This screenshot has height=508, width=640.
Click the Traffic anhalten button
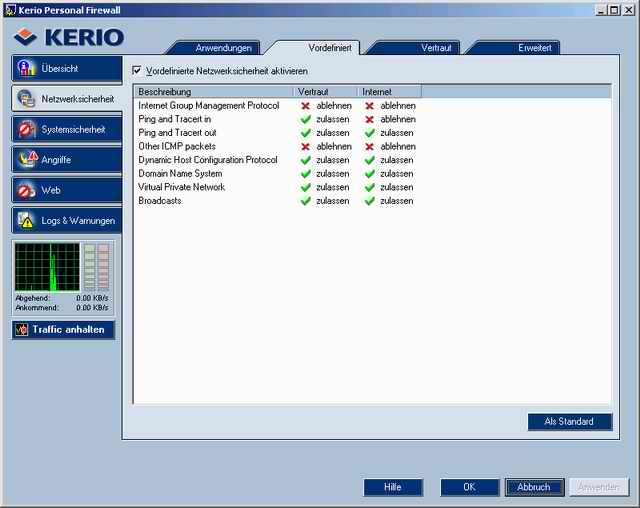tap(63, 330)
